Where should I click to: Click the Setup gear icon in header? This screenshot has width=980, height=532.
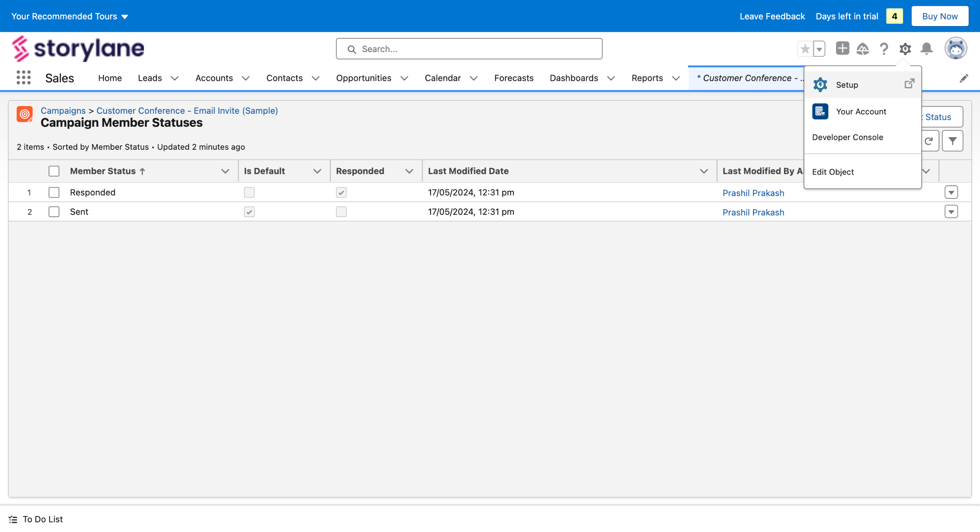[x=905, y=49]
